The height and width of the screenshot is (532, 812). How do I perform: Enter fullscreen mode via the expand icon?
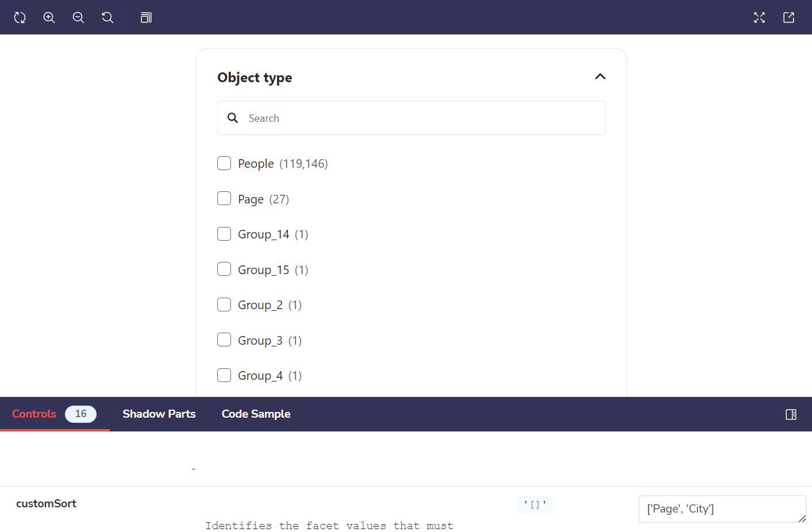[759, 17]
